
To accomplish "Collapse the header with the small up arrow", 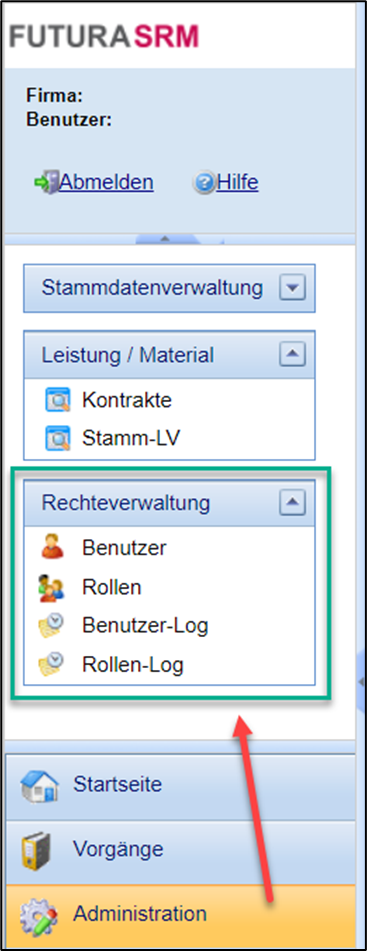I will [x=162, y=240].
